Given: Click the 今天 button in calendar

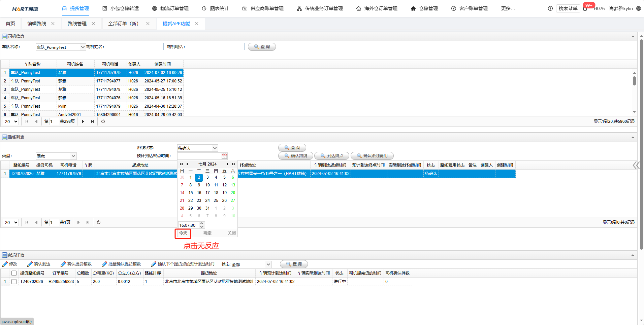Looking at the screenshot, I should coord(183,233).
